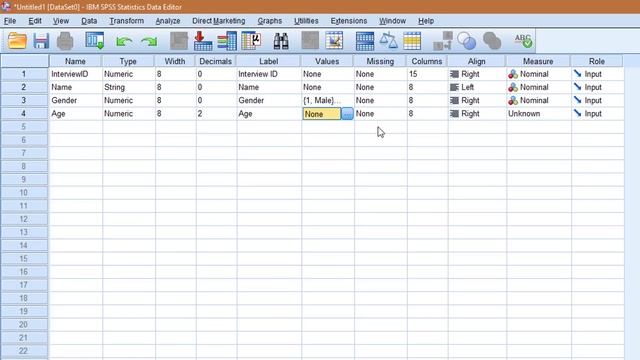This screenshot has height=360, width=640.
Task: Select row header 4
Action: click(24, 113)
